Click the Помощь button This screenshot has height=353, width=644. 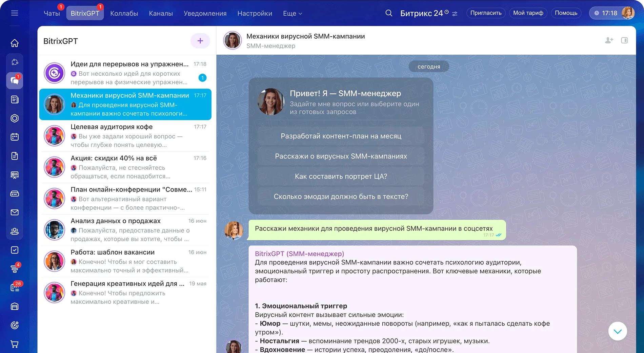[566, 13]
